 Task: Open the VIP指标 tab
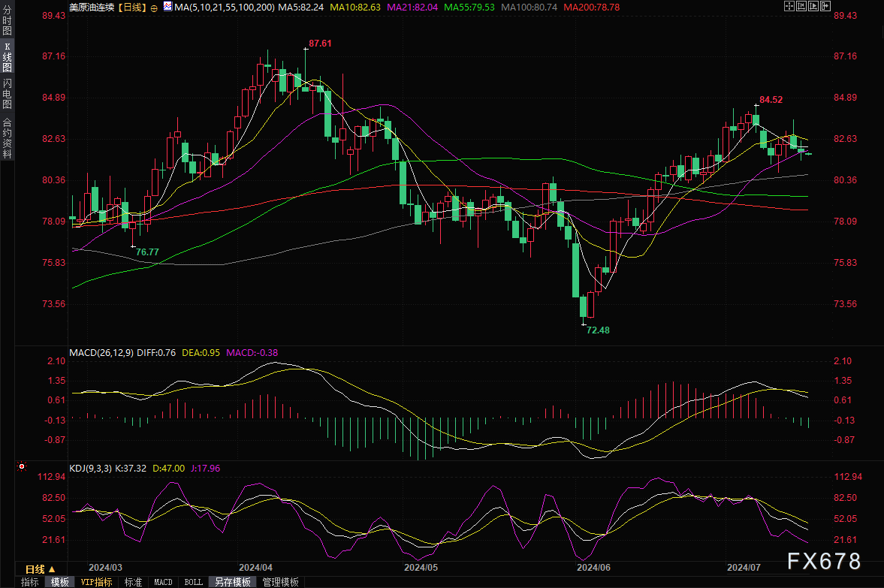(96, 582)
